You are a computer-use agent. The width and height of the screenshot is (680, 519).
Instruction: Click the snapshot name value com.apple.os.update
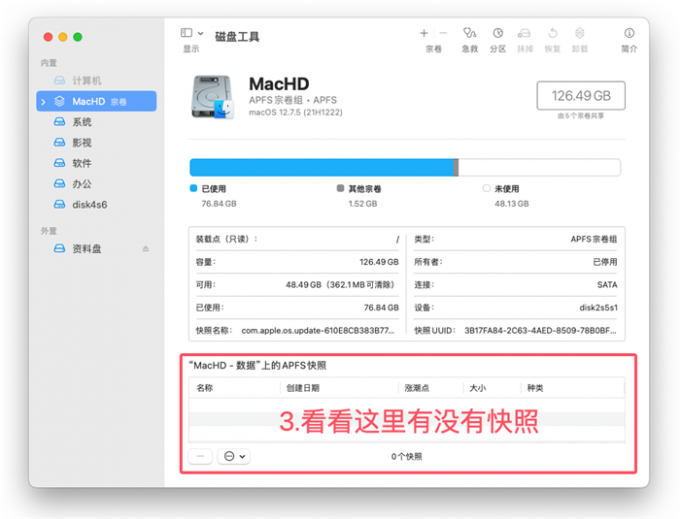pyautogui.click(x=318, y=330)
